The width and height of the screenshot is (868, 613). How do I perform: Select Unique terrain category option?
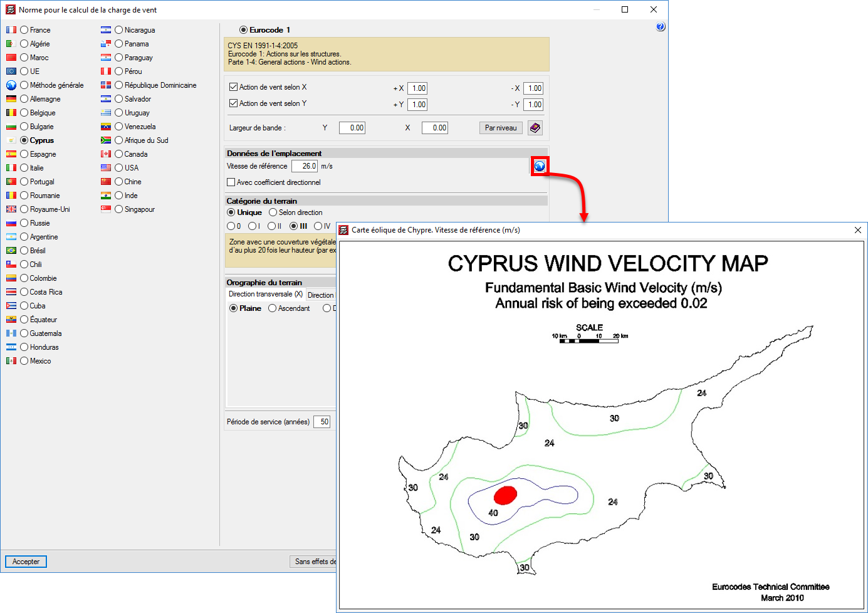pyautogui.click(x=231, y=212)
